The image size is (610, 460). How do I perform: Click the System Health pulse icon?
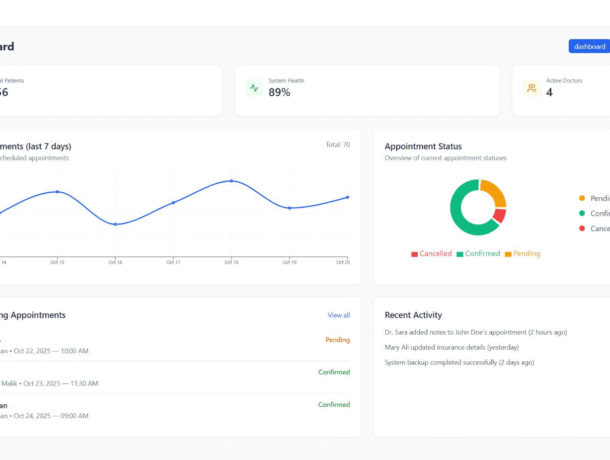click(254, 88)
